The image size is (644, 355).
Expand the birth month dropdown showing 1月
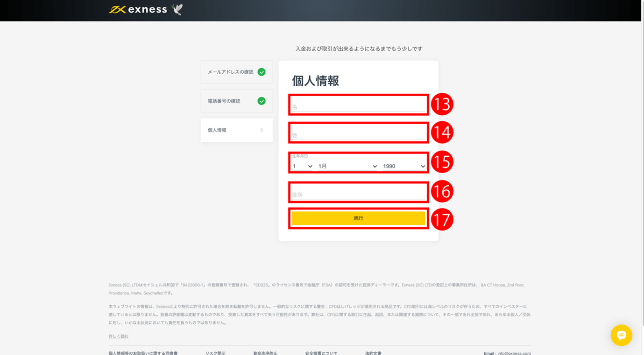[x=347, y=166]
